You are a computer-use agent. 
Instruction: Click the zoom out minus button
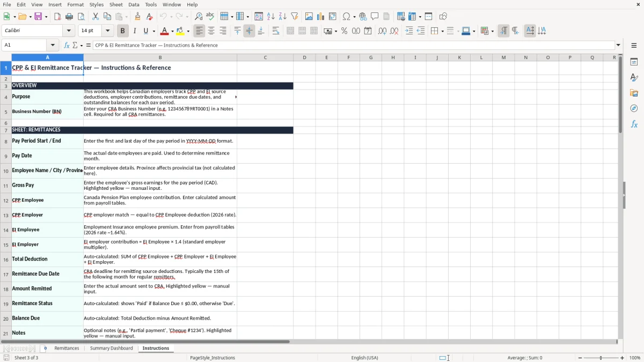coord(579,358)
